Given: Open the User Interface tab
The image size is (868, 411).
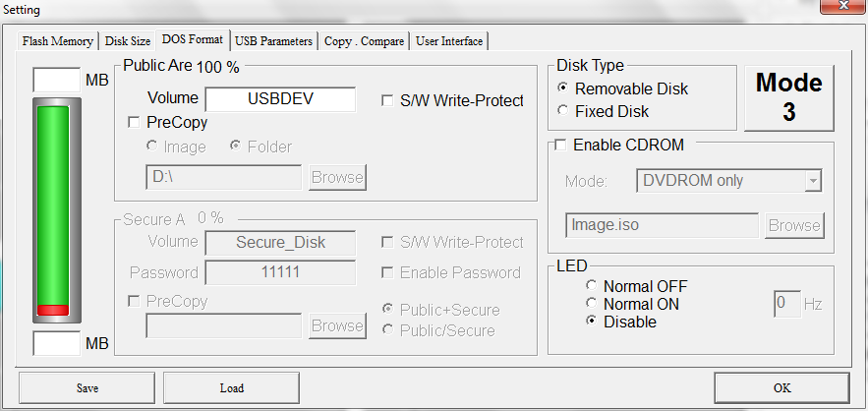Looking at the screenshot, I should 449,41.
